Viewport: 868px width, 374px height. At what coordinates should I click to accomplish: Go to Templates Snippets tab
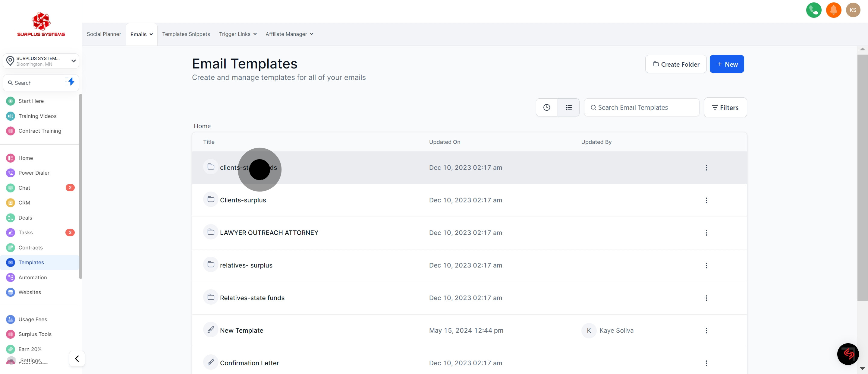click(186, 34)
